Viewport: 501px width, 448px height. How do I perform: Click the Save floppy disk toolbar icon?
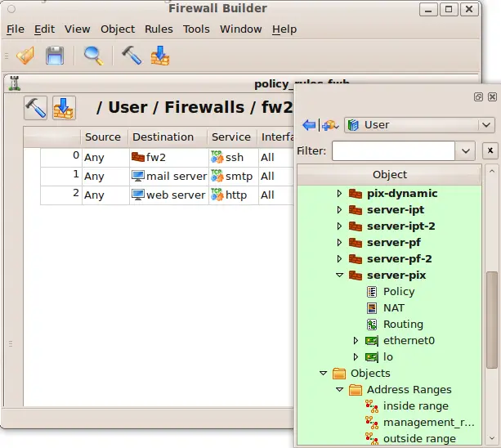pos(55,56)
